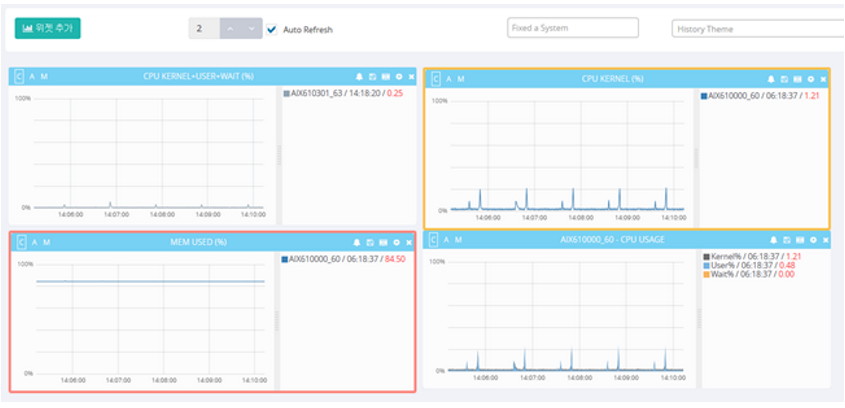Open gear settings on CPU KERNEL widget
The height and width of the screenshot is (408, 845).
(x=811, y=78)
